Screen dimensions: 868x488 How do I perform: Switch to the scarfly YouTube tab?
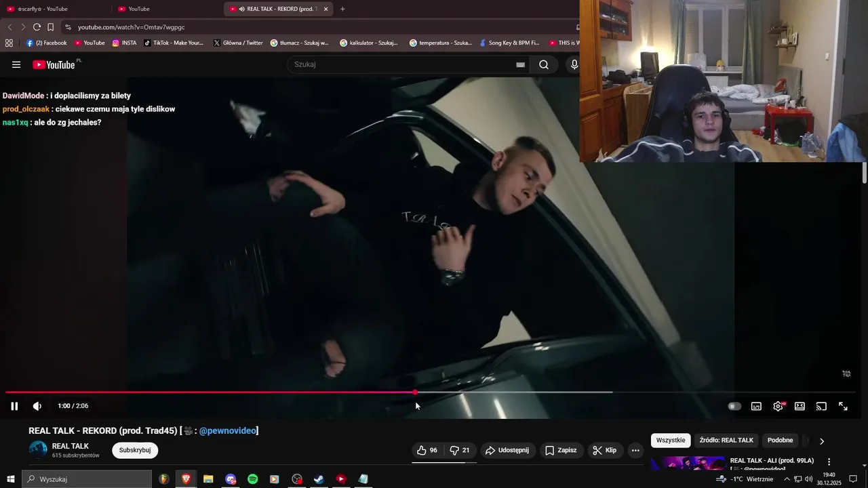(56, 9)
